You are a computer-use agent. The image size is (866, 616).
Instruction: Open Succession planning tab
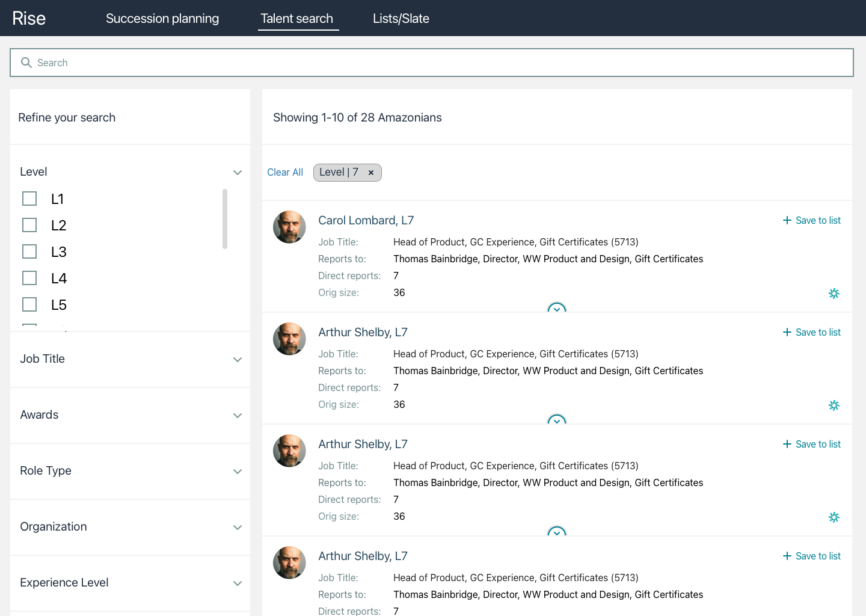[162, 19]
